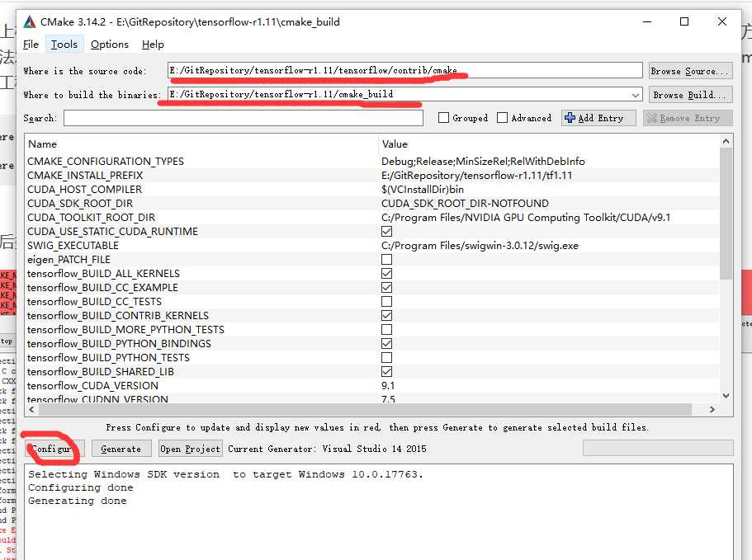
Task: Uncheck tensorflow_BUILD_PYTHON_BINDINGS checkbox
Action: 386,344
